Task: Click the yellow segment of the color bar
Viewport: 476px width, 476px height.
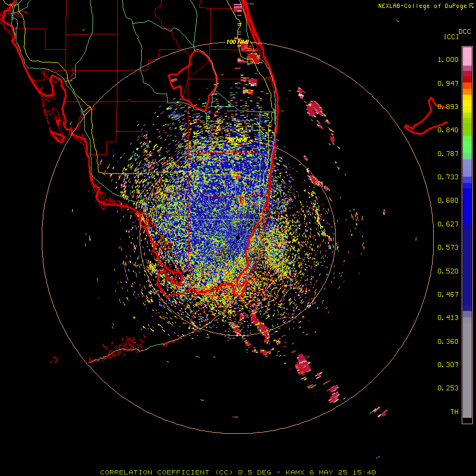Action: click(467, 104)
